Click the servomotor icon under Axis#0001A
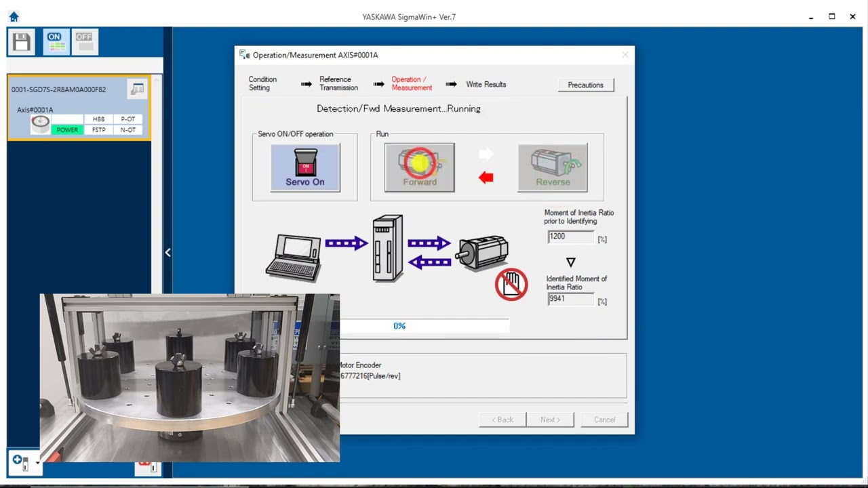868x488 pixels. tap(40, 123)
